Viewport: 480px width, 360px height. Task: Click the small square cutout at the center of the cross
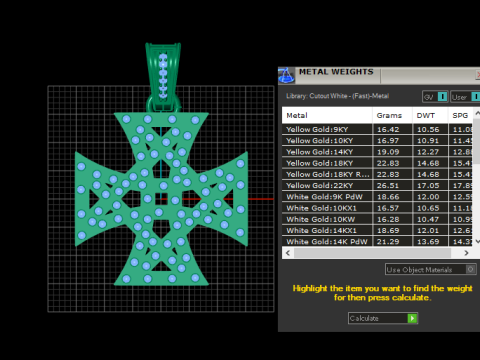pos(162,199)
